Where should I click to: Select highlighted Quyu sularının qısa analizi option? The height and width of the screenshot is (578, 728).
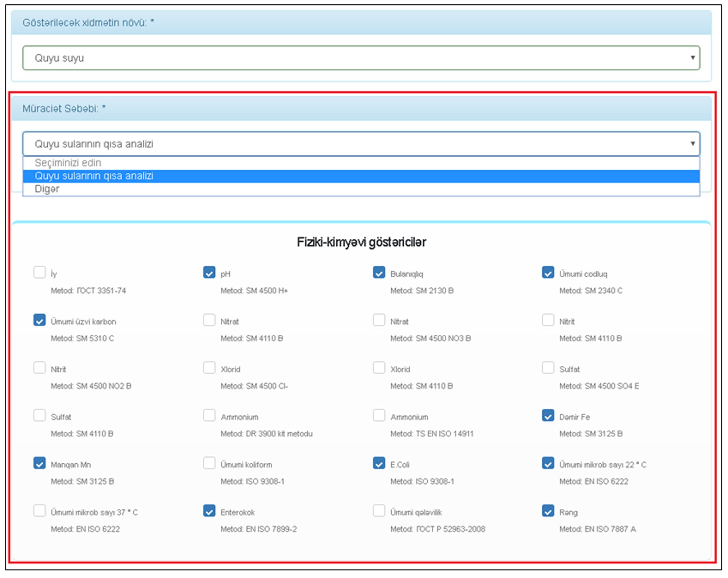(x=94, y=176)
